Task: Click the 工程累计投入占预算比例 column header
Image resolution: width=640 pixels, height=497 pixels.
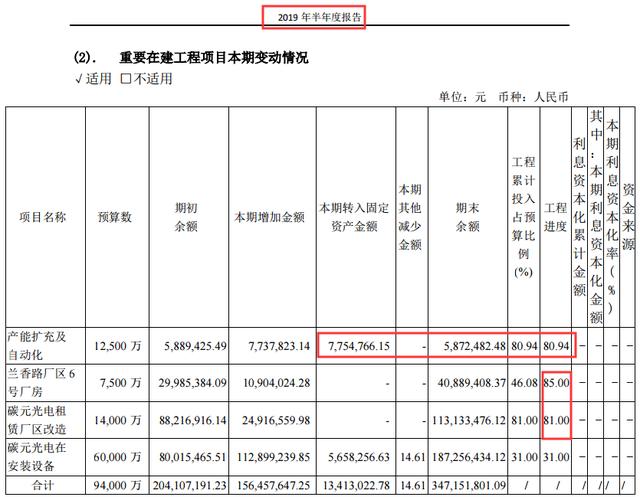Action: coord(524,217)
